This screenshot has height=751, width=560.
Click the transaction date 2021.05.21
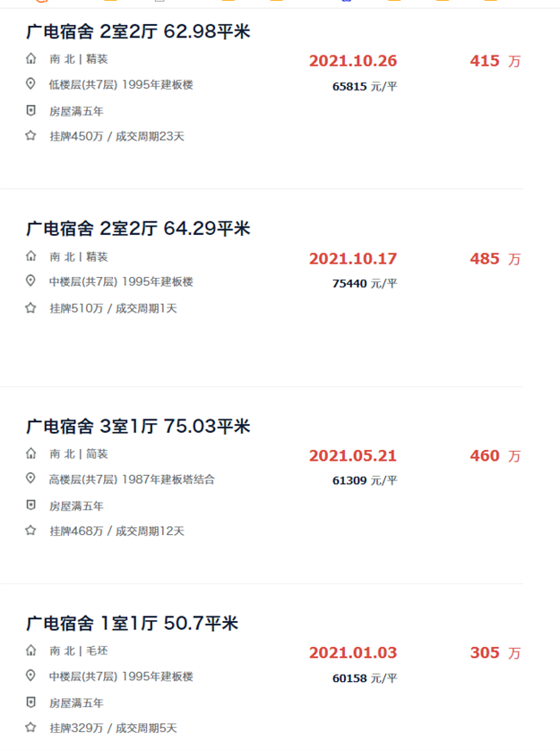(x=353, y=455)
